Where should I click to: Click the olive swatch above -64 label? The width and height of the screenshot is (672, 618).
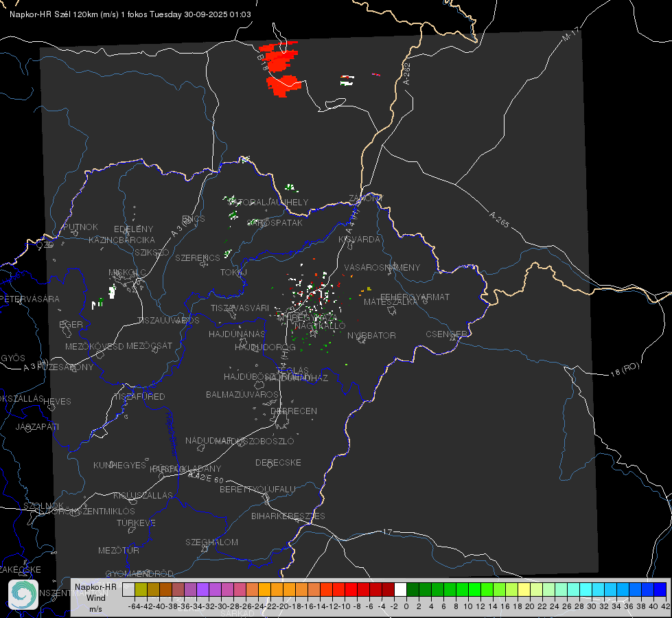click(x=141, y=590)
